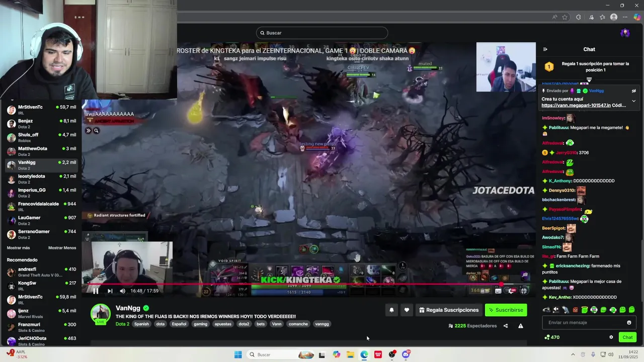Skip to next with player button
The height and width of the screenshot is (362, 644).
[x=110, y=291]
